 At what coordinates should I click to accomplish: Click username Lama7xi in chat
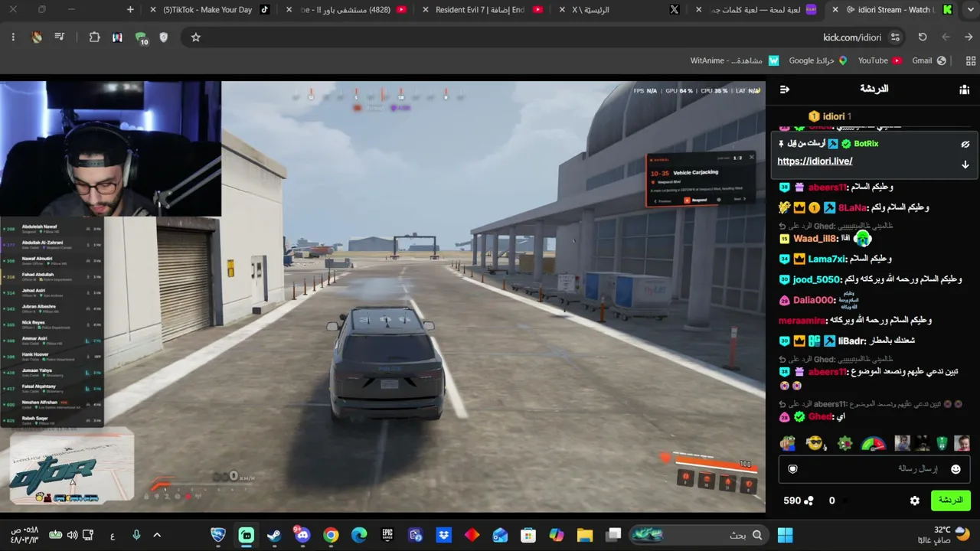pos(827,259)
